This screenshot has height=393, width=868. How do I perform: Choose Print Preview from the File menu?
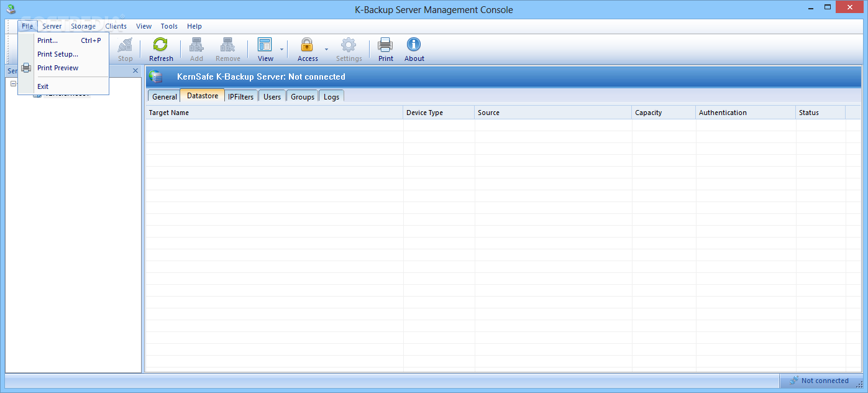point(63,68)
